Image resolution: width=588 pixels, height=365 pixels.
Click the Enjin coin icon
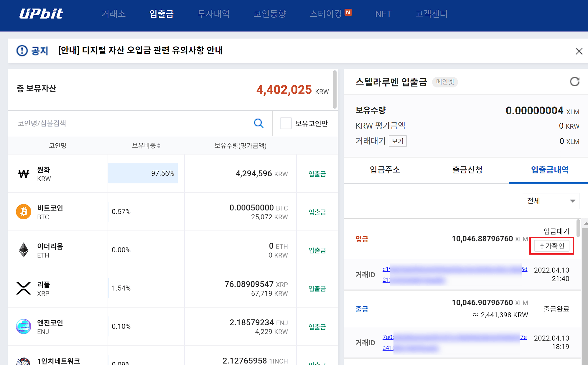tap(24, 326)
